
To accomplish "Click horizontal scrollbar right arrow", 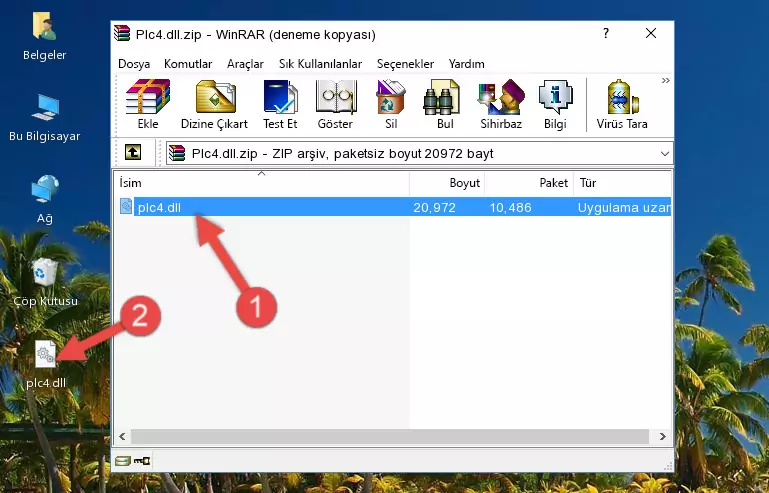I will 663,437.
